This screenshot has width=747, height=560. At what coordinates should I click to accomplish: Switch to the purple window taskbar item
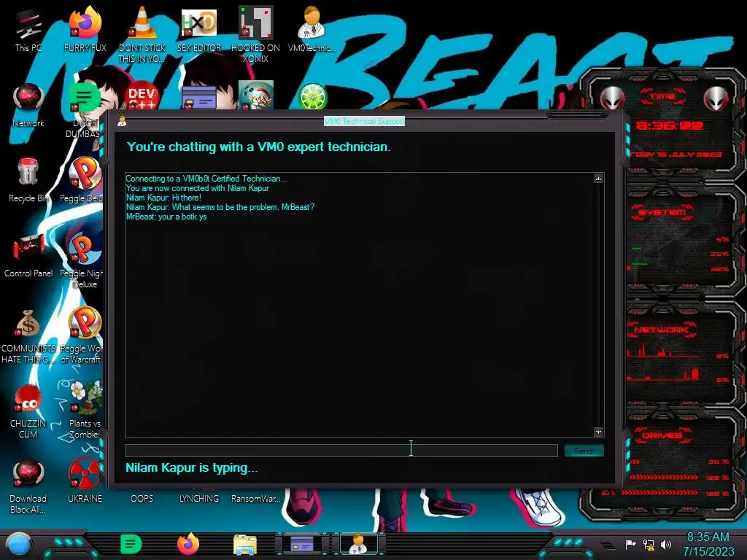tap(302, 544)
